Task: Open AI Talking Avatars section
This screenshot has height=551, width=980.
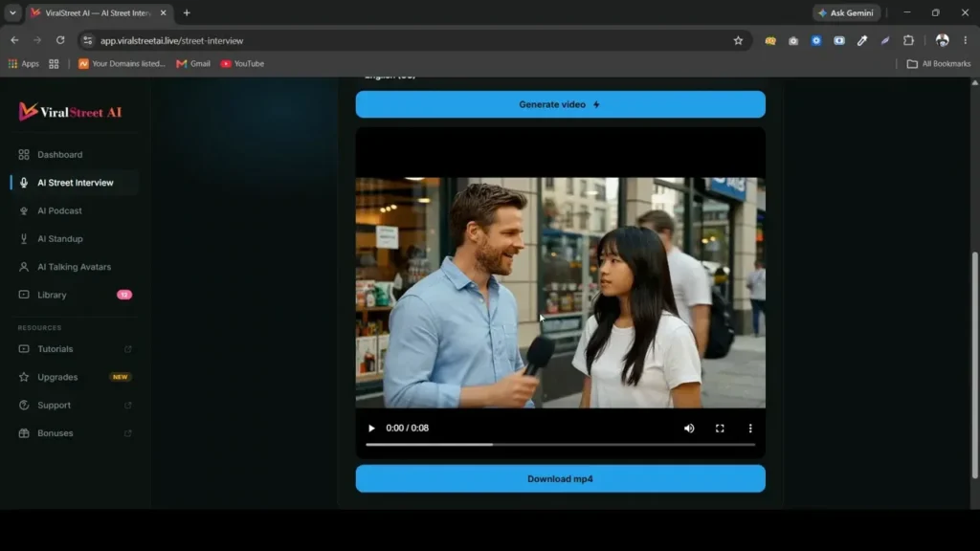Action: (x=74, y=267)
